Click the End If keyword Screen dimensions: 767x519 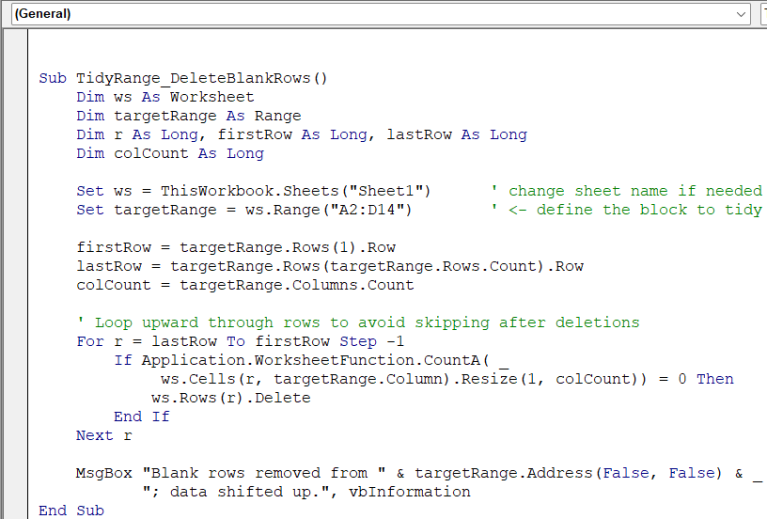pos(142,417)
